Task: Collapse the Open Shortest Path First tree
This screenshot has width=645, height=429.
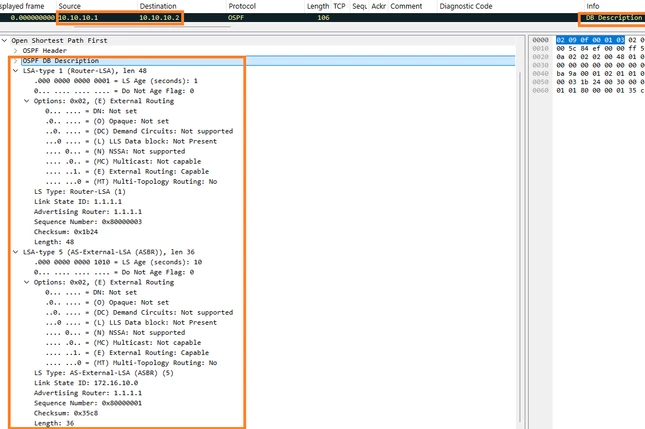Action: pos(5,41)
